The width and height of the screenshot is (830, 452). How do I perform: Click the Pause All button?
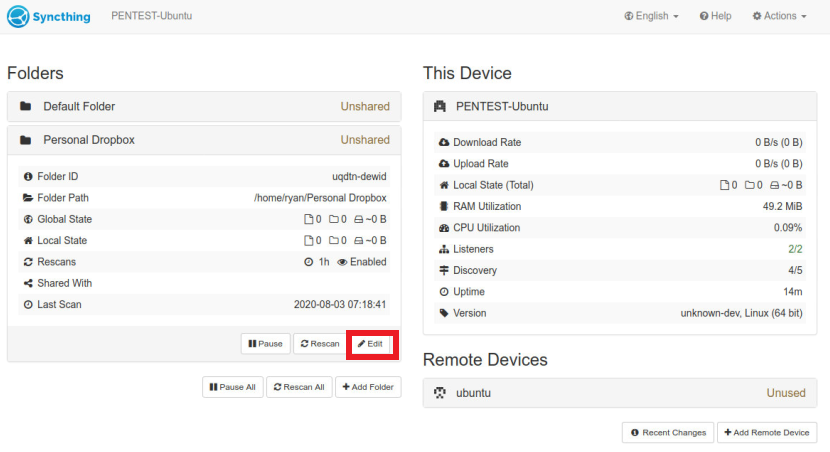(233, 387)
